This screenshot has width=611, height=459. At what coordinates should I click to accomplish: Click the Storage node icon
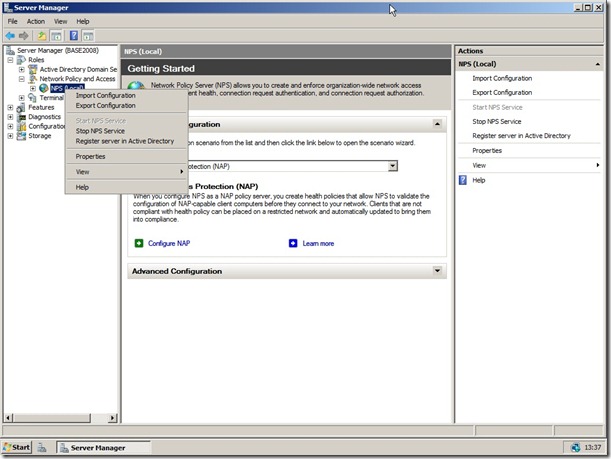22,136
